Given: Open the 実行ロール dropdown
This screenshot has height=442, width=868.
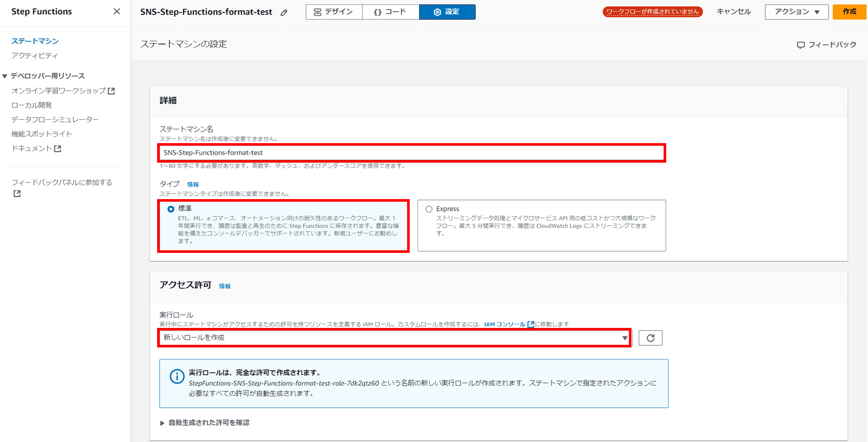Looking at the screenshot, I should [x=395, y=337].
